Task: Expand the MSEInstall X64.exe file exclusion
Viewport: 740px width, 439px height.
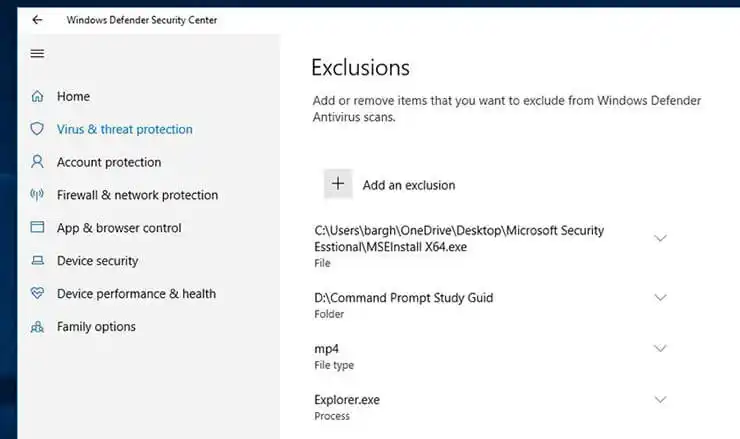Action: pos(660,238)
